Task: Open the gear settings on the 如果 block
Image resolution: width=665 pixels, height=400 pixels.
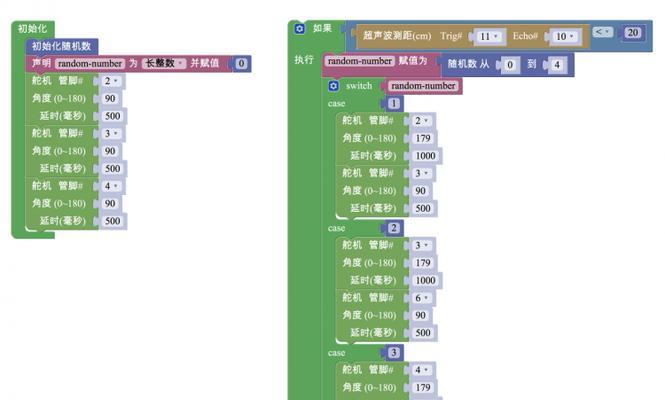Action: pos(299,29)
